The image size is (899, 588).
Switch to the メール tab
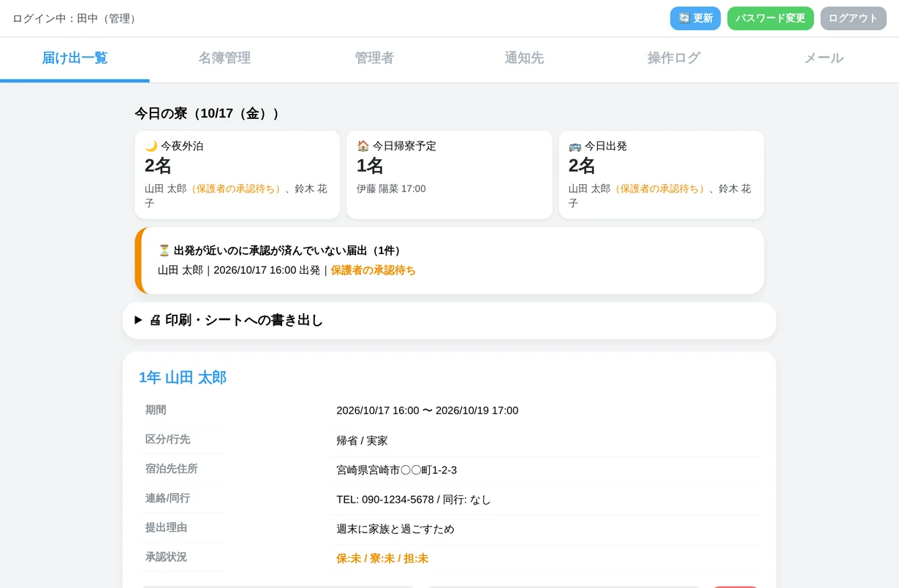824,58
